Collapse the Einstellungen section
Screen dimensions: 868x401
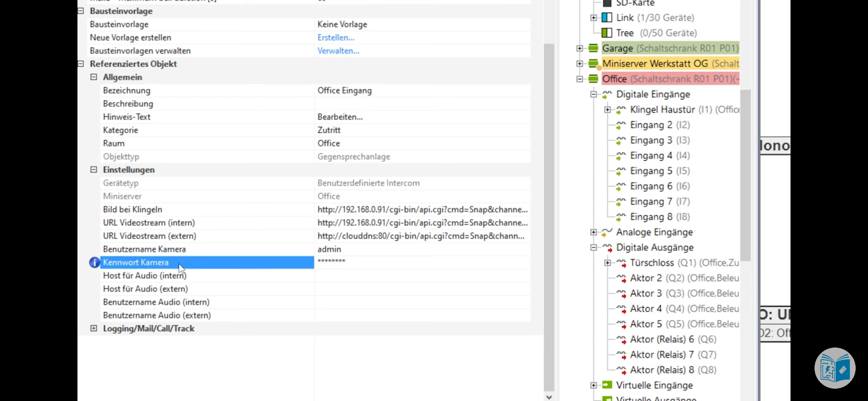[x=94, y=170]
